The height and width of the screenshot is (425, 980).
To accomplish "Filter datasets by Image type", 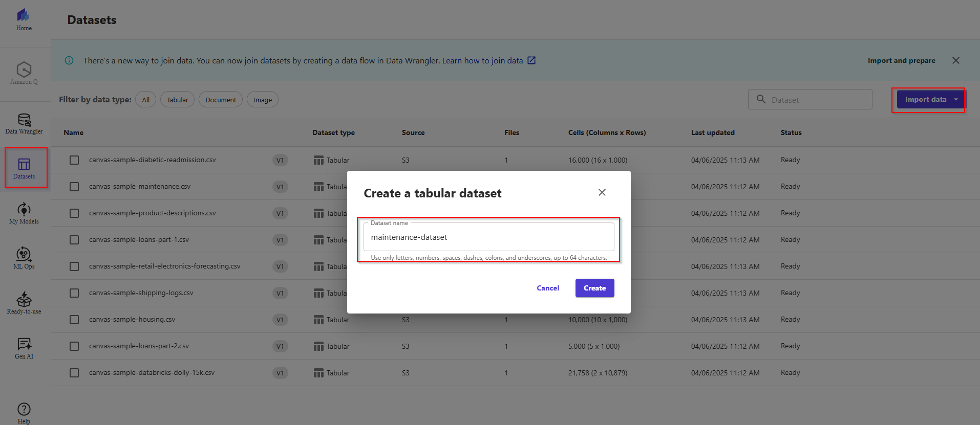I will 263,100.
